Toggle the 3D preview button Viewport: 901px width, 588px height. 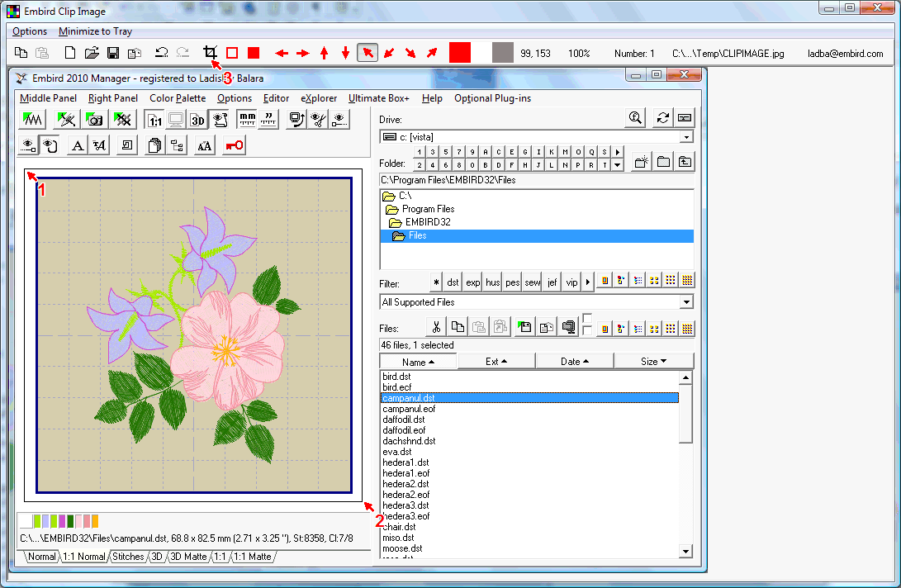click(197, 120)
